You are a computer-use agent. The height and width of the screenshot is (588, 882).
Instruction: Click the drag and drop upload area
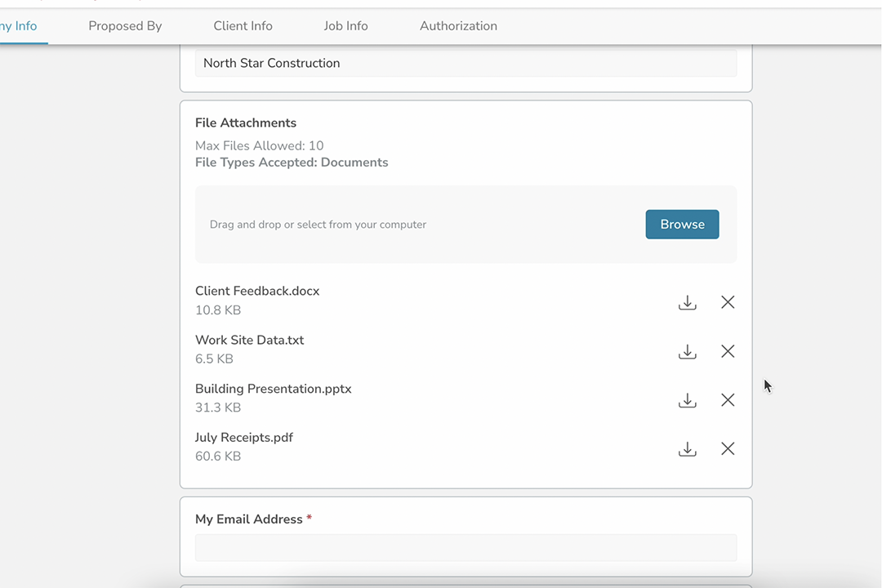point(465,224)
